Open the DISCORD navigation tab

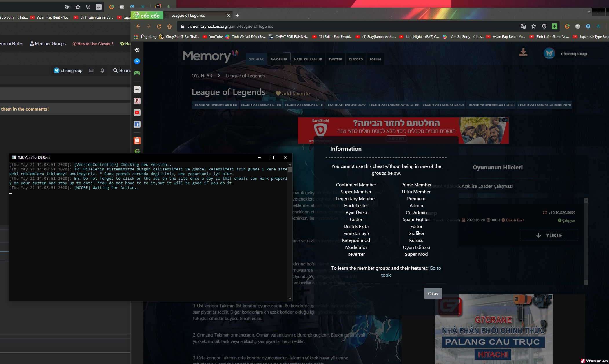click(356, 59)
